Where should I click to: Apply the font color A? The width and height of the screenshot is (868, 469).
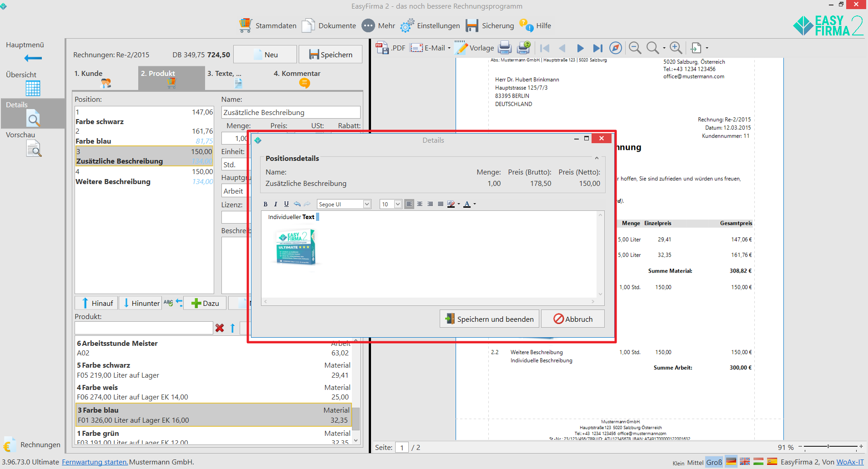tap(467, 204)
